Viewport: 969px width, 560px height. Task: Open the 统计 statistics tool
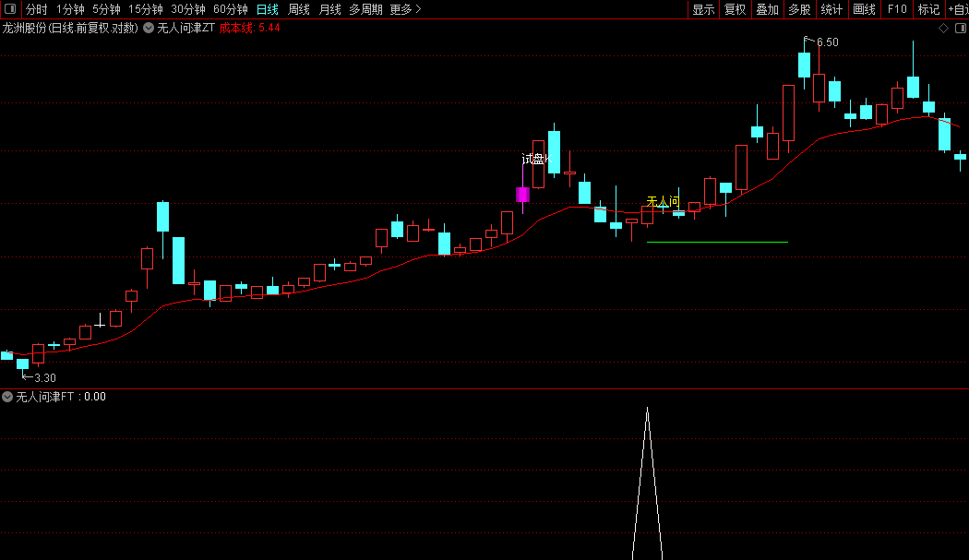[831, 9]
